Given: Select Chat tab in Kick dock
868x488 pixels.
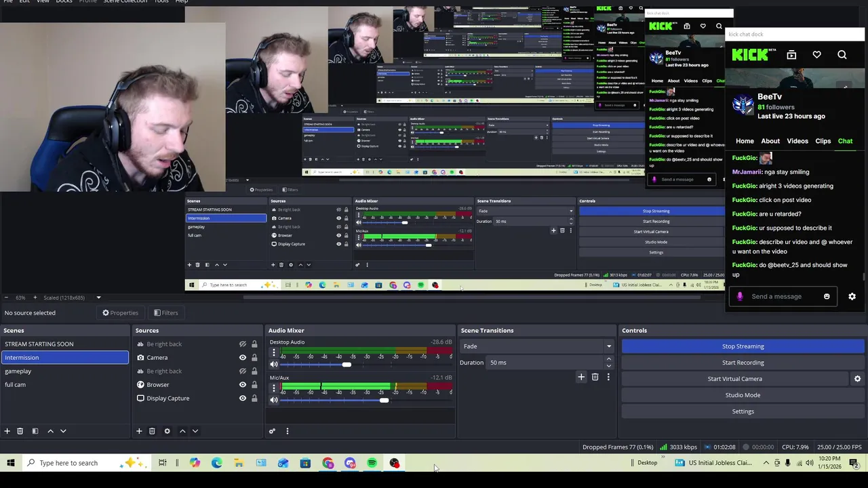Looking at the screenshot, I should point(845,141).
